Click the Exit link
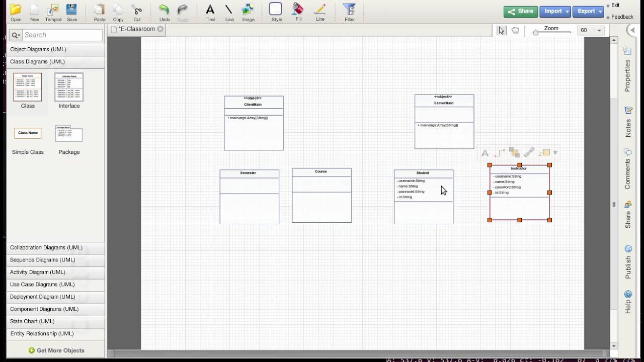 click(615, 5)
